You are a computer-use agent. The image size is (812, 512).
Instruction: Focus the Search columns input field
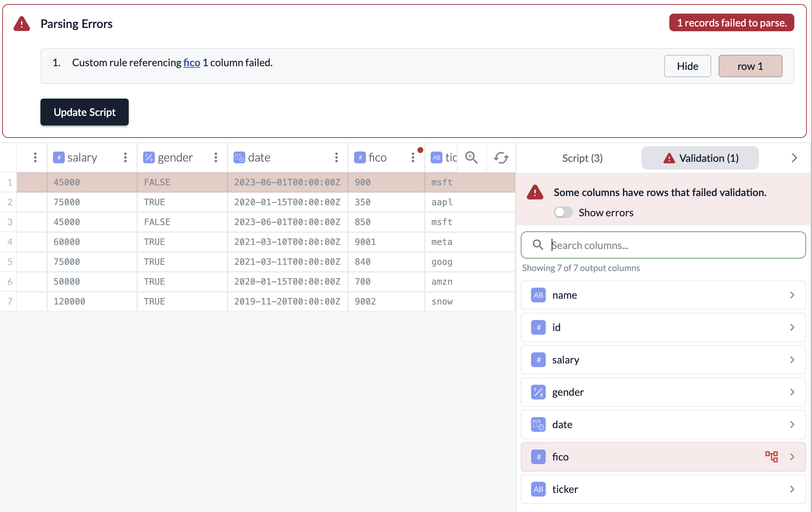pyautogui.click(x=669, y=245)
